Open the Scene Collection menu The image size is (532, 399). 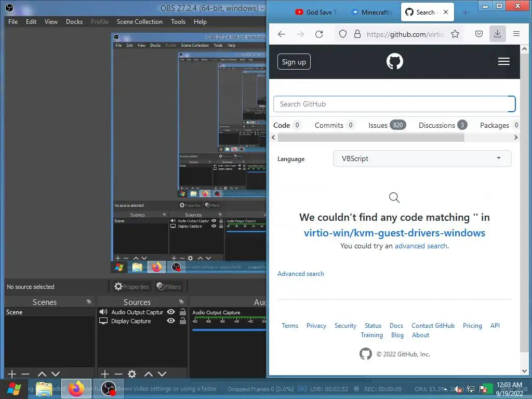(139, 22)
